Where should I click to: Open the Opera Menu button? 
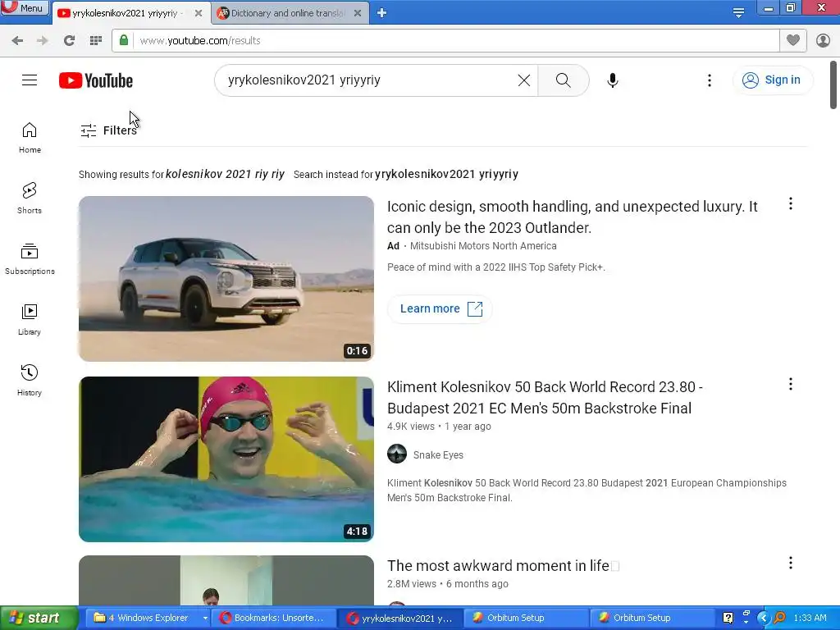(24, 8)
